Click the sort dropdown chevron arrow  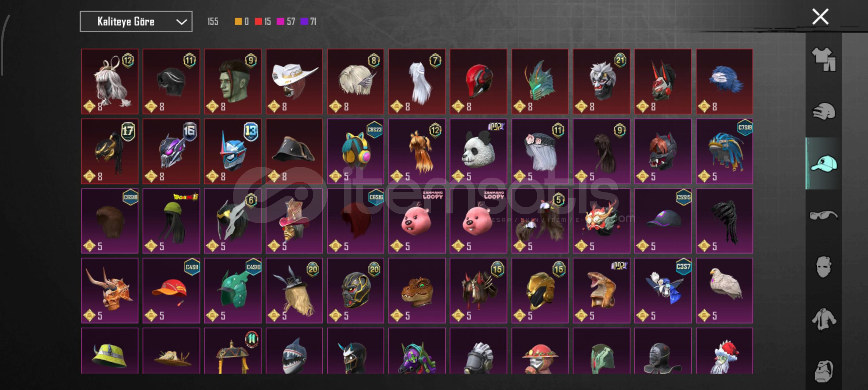(181, 22)
